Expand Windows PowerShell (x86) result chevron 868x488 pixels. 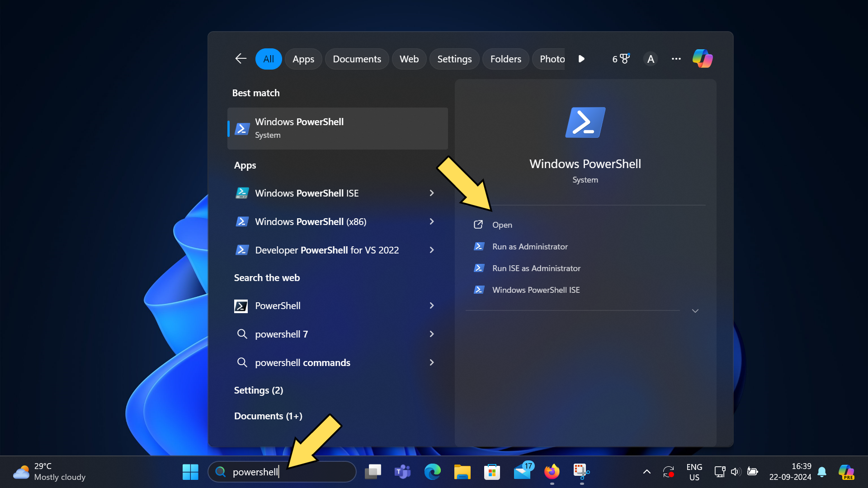[x=431, y=221]
